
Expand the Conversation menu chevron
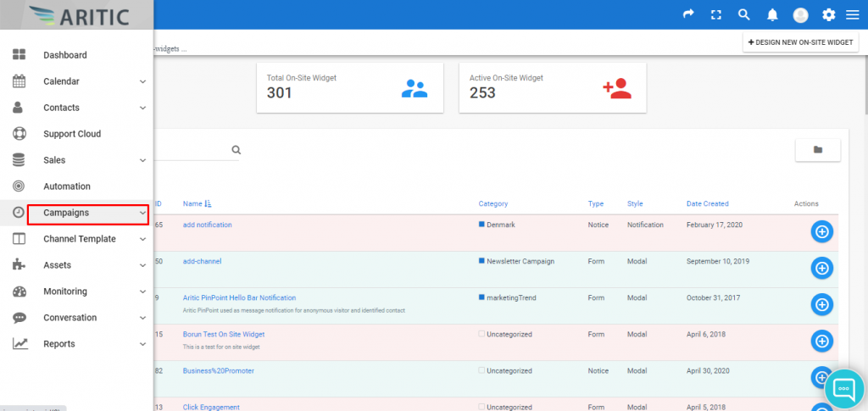(142, 318)
